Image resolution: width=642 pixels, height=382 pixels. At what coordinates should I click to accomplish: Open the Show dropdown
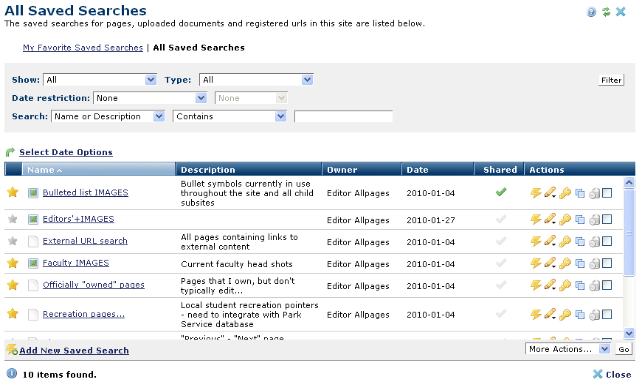click(x=100, y=80)
